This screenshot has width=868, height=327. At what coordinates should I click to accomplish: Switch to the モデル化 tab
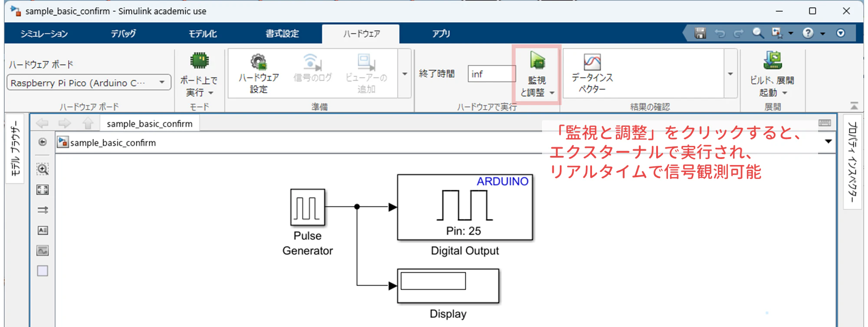click(x=203, y=34)
